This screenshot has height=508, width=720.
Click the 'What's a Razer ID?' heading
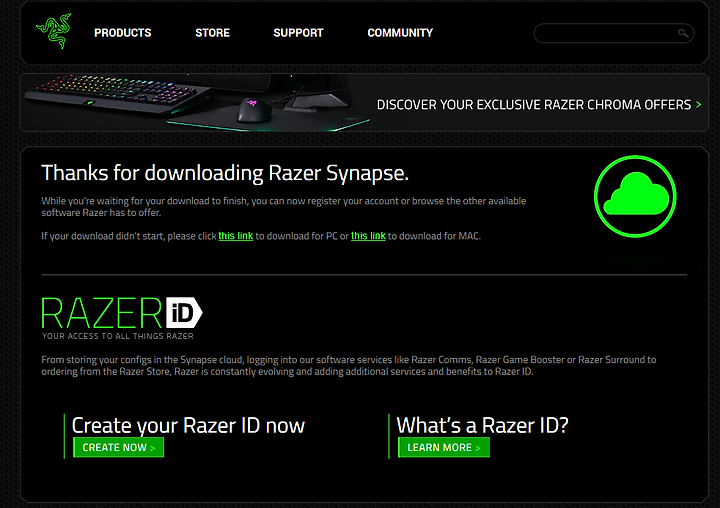coord(483,425)
